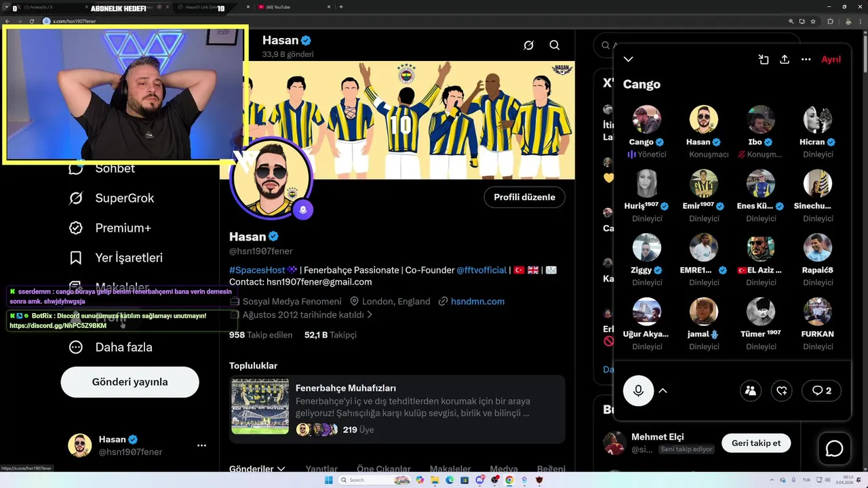Open the Daha fazla menu

111,347
